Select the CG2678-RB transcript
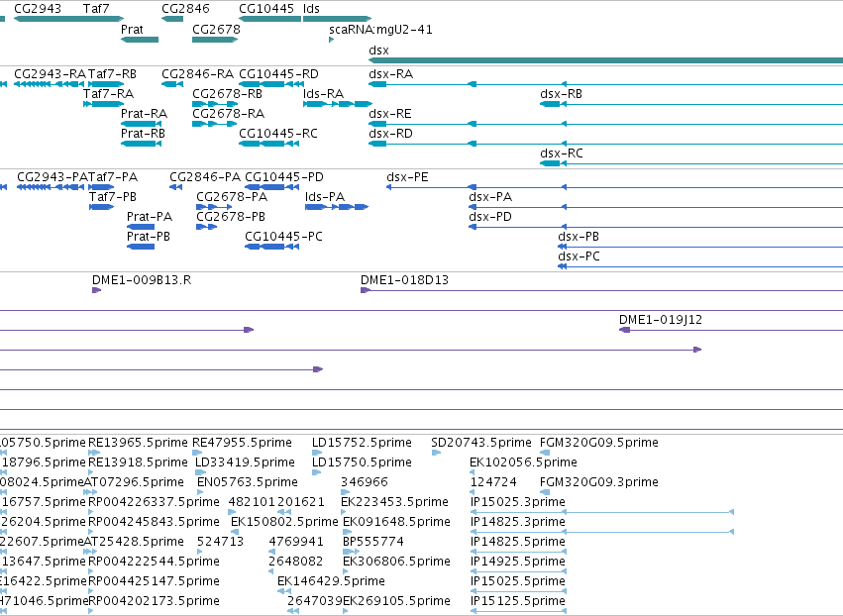Screen dimensions: 843x616 point(215,104)
